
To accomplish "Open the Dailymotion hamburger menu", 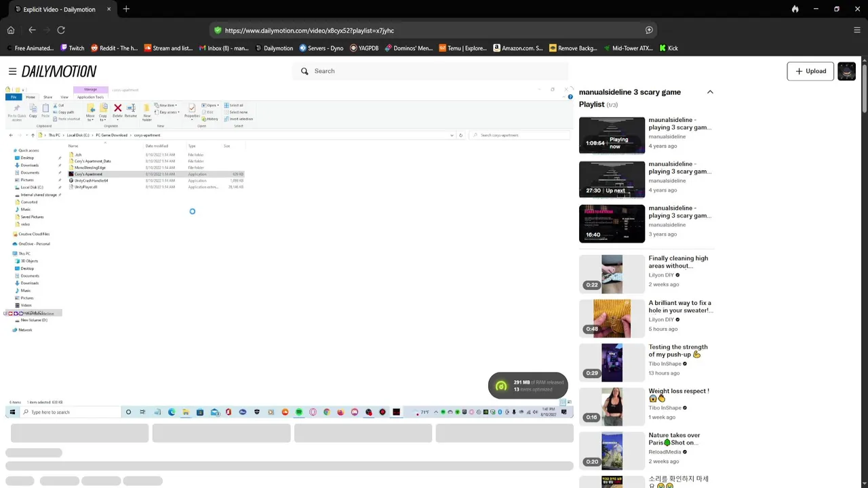I will (x=12, y=71).
